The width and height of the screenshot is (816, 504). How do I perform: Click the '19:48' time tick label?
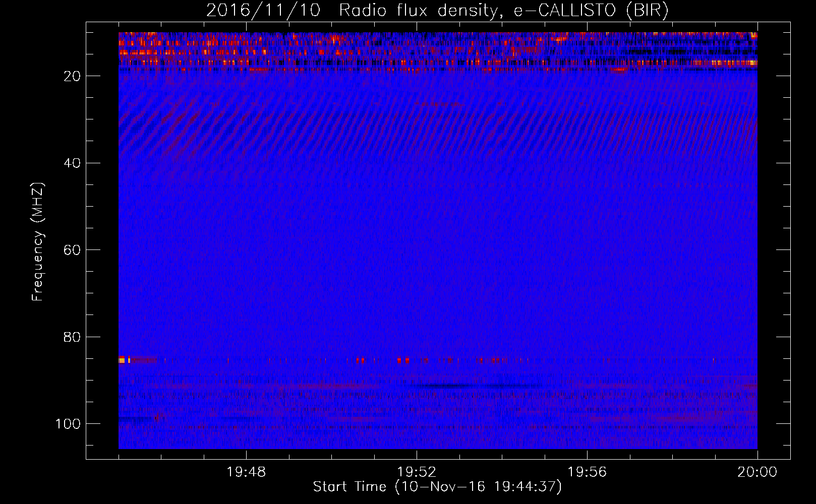[246, 472]
